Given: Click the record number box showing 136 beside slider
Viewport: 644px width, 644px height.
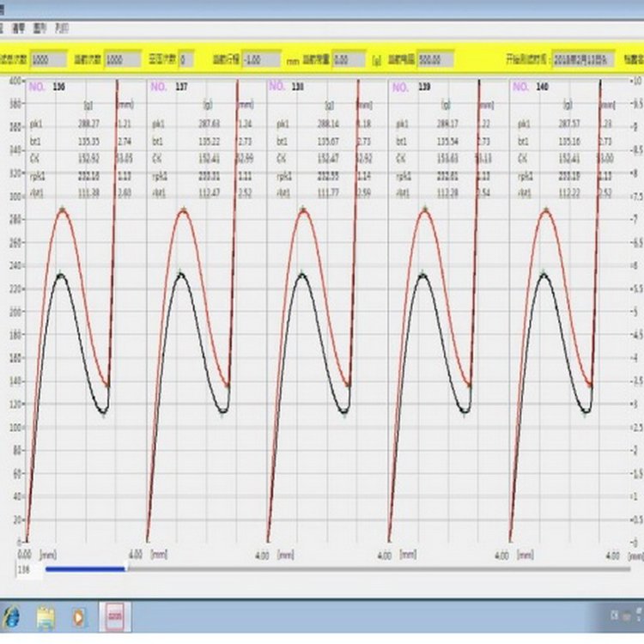Looking at the screenshot, I should pos(29,570).
